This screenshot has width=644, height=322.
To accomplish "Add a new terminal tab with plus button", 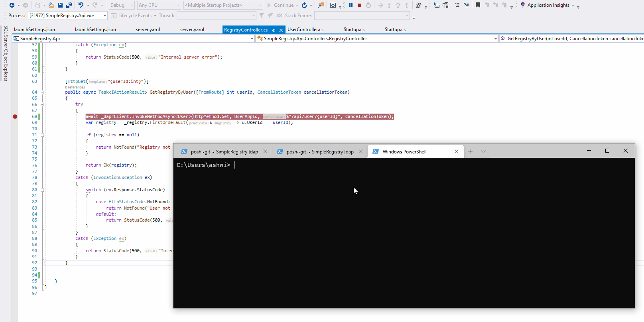I will pyautogui.click(x=470, y=151).
